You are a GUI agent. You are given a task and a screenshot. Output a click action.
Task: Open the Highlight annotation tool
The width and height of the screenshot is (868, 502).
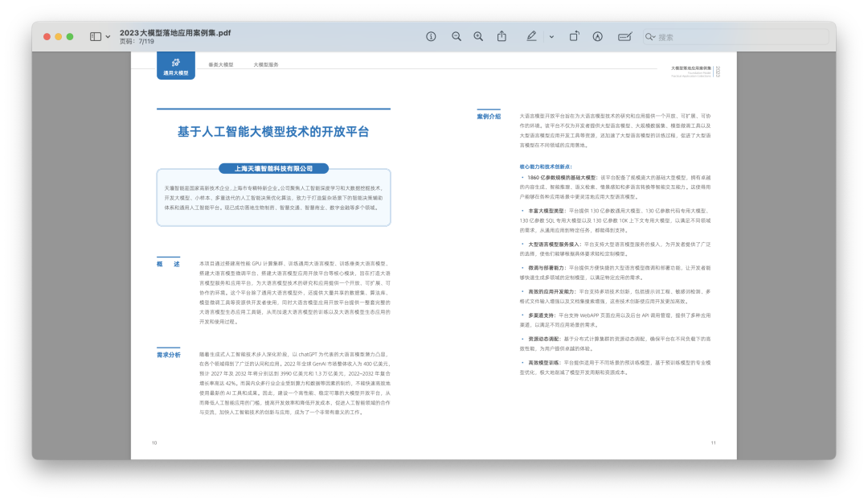coord(598,36)
